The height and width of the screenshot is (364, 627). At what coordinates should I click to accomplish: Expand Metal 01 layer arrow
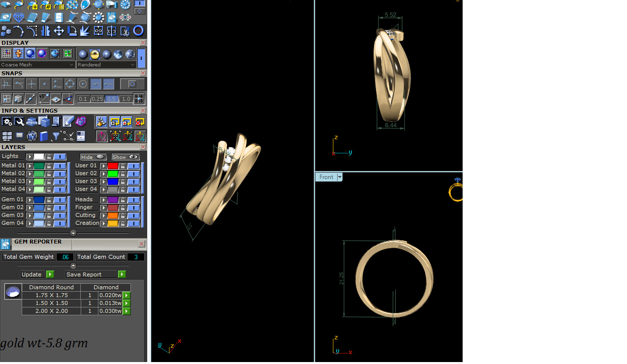click(30, 166)
